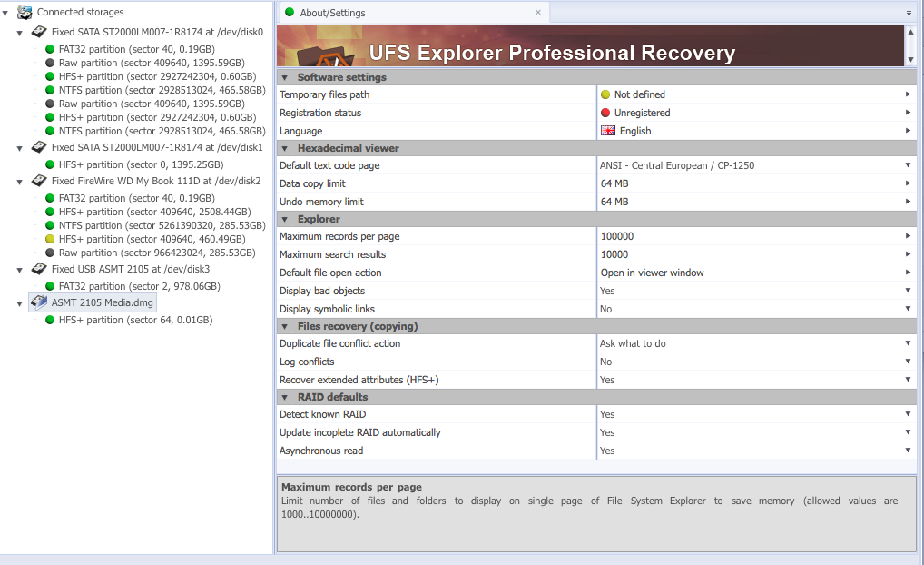This screenshot has width=924, height=565.
Task: Click the FireWire WD My Book disk icon
Action: [x=39, y=181]
